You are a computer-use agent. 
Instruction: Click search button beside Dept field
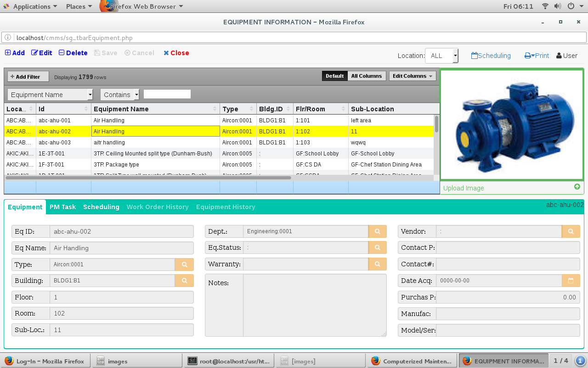pos(377,231)
